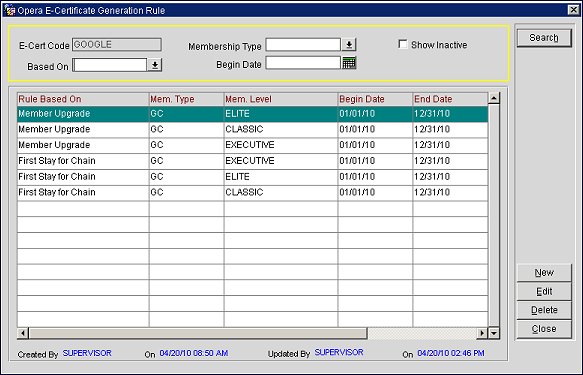This screenshot has width=583, height=375.
Task: Click the Mem. Level column header
Action: click(x=281, y=99)
